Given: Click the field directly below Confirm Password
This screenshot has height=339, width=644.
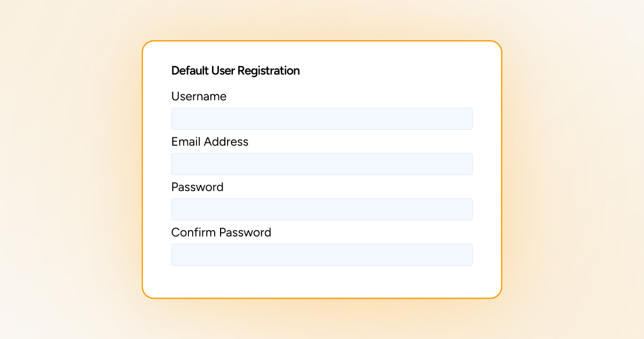Looking at the screenshot, I should tap(322, 254).
